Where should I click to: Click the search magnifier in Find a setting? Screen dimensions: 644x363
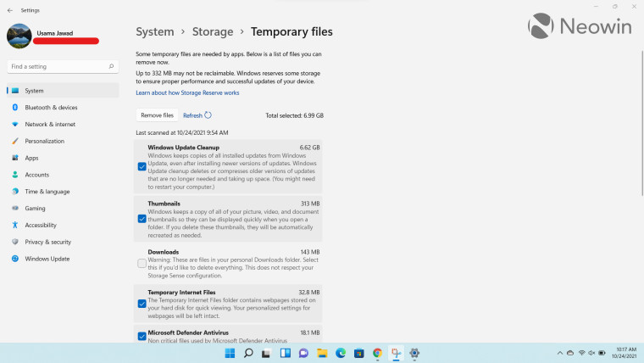click(x=111, y=66)
